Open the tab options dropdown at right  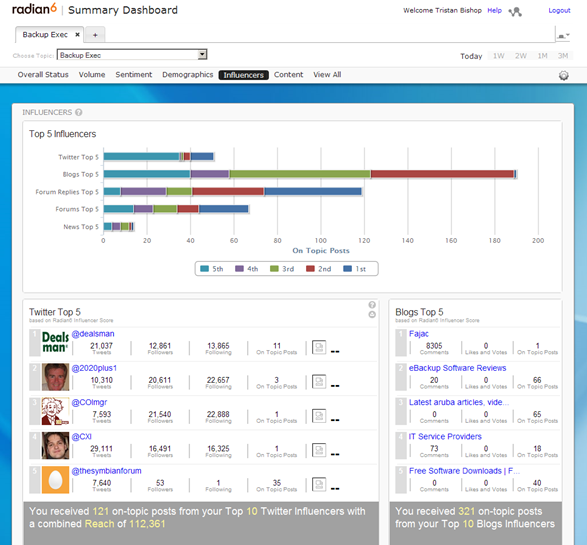pyautogui.click(x=563, y=36)
